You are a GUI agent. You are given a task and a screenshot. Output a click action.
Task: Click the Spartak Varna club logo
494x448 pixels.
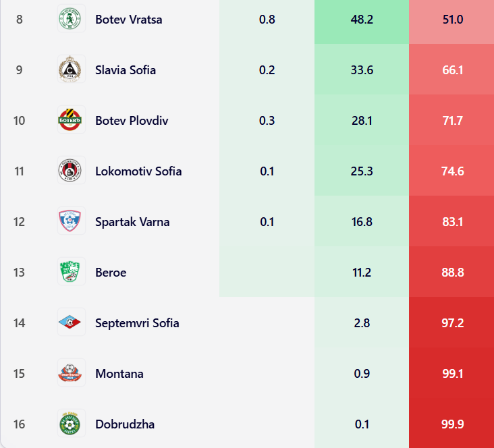[71, 221]
